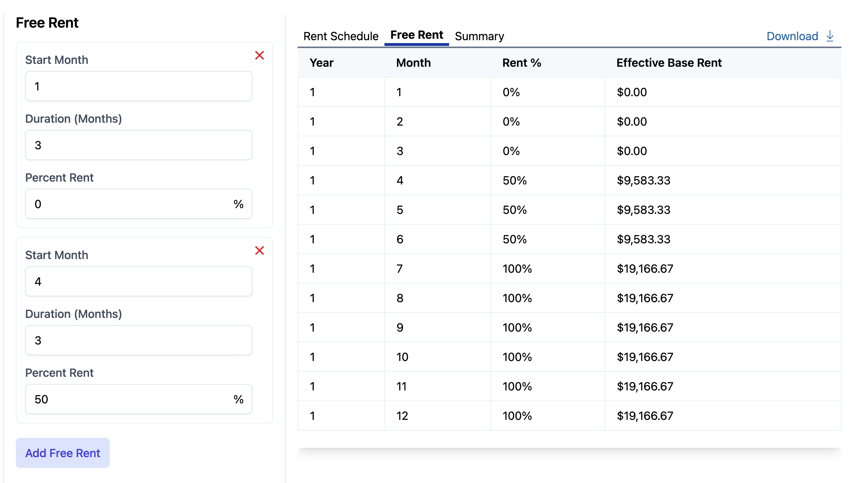Open the Summary tab
868x483 pixels.
(479, 36)
